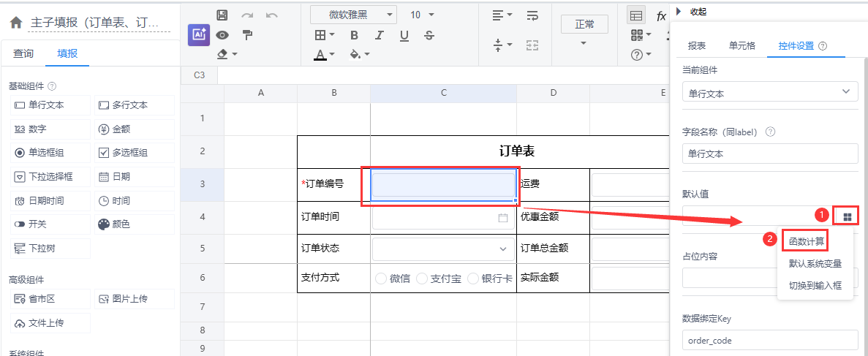Viewport: 868px width, 356px height.
Task: Open the font color picker
Action: pyautogui.click(x=325, y=55)
